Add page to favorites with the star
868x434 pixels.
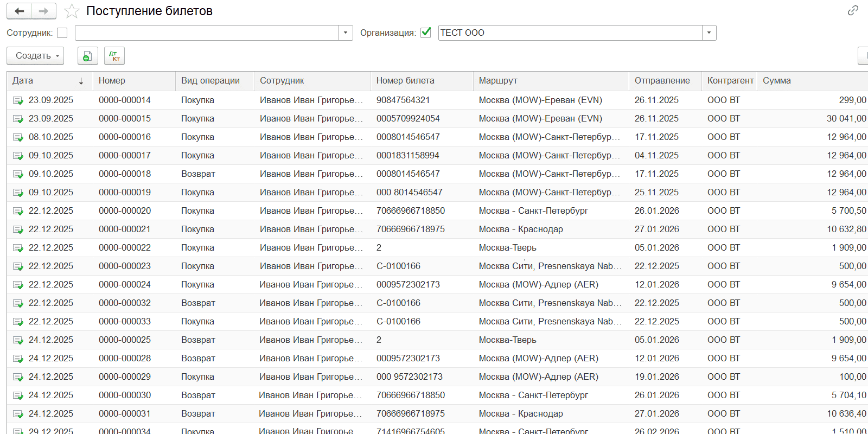72,11
